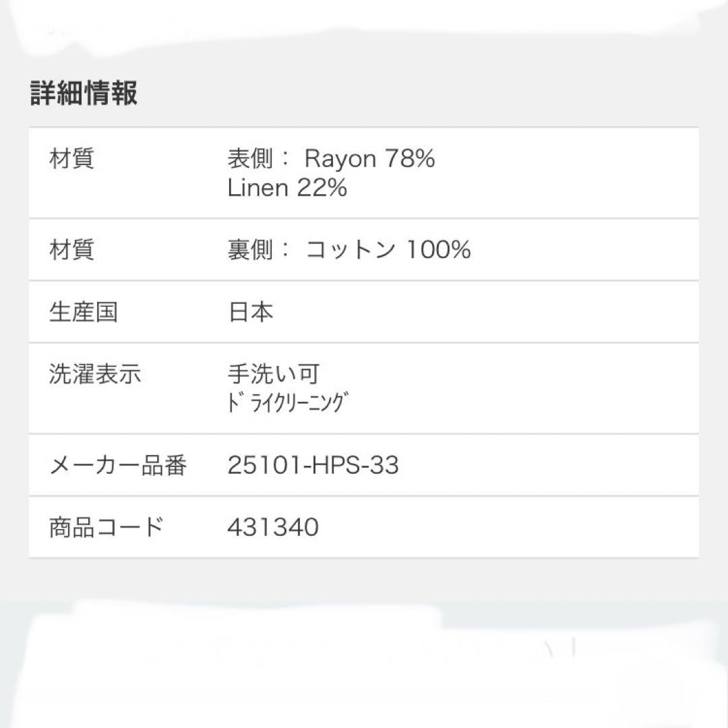The image size is (728, 728).
Task: Click the 洗濯表示 row label
Action: coord(95,374)
